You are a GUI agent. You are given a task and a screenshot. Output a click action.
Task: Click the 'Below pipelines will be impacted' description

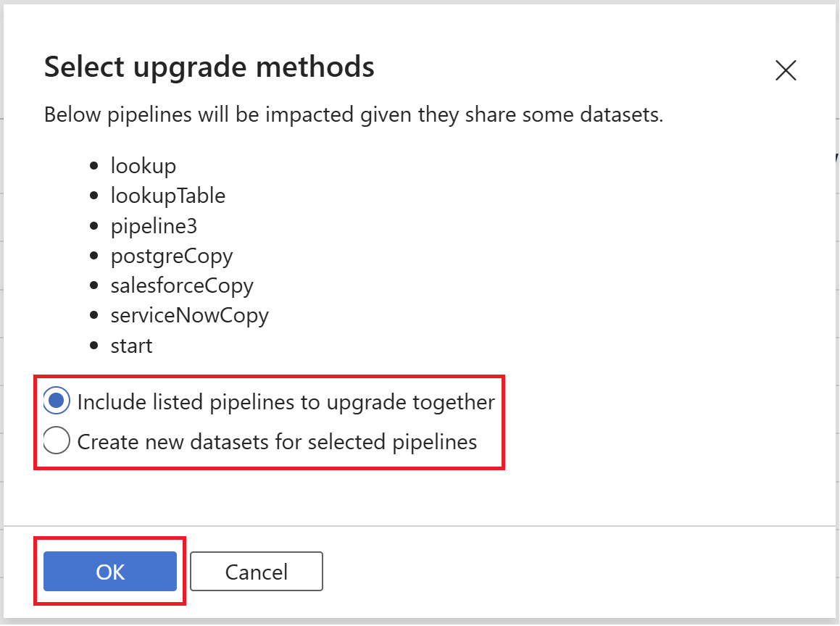click(x=354, y=115)
